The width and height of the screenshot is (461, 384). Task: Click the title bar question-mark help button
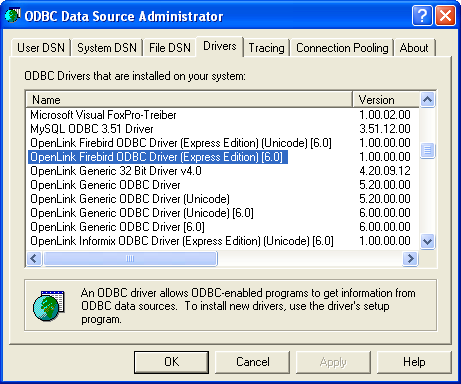[x=422, y=15]
